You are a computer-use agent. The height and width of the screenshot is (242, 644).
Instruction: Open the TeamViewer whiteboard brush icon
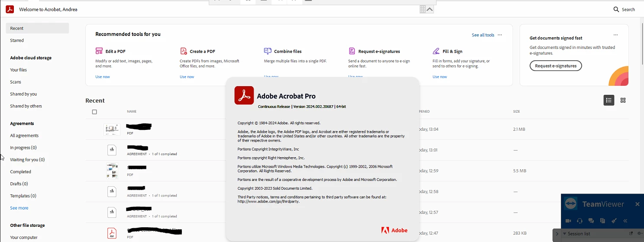pyautogui.click(x=614, y=221)
